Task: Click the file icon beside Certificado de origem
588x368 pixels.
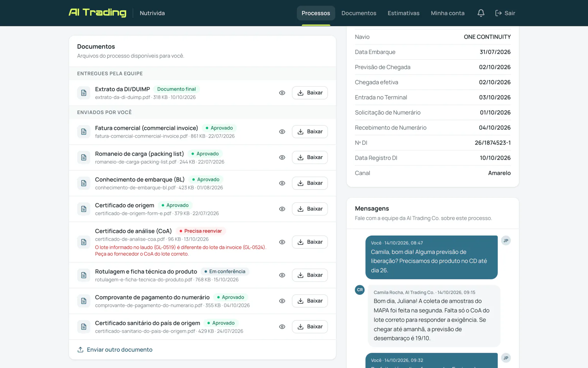Action: pos(84,209)
